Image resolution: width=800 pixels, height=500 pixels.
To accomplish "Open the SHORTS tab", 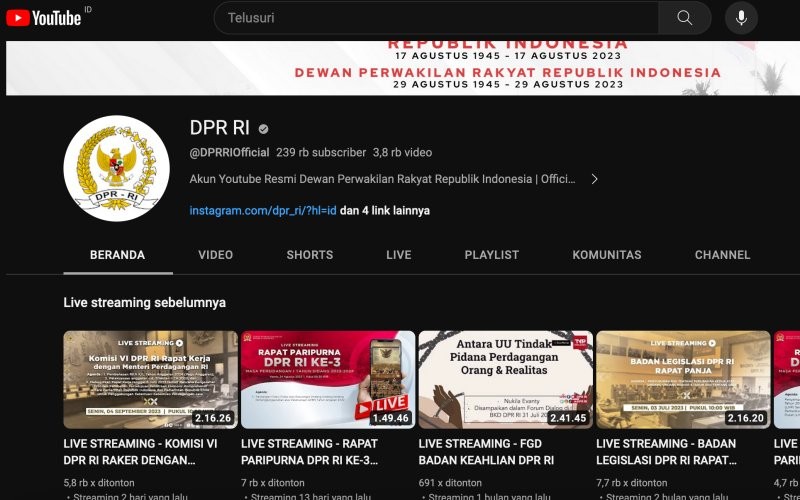I will tap(310, 255).
